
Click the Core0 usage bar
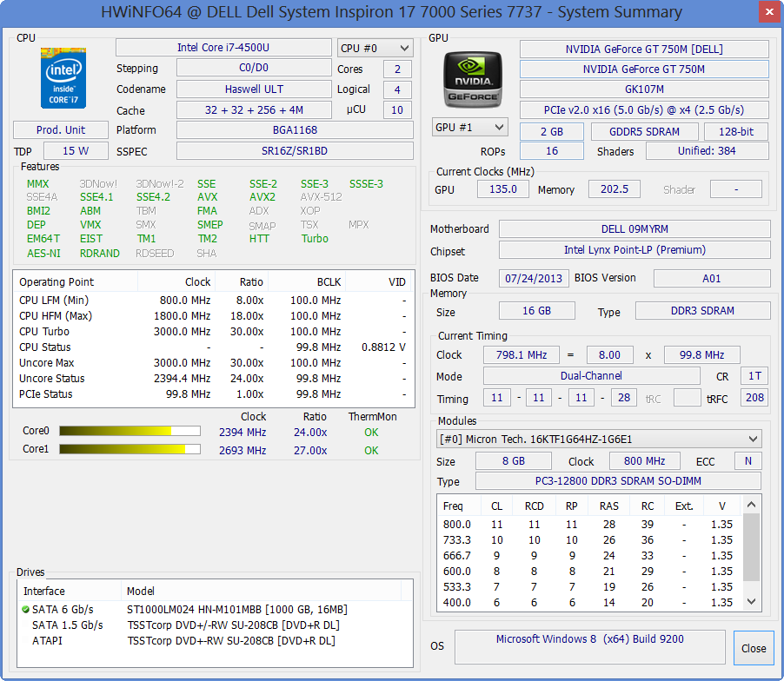click(x=130, y=432)
